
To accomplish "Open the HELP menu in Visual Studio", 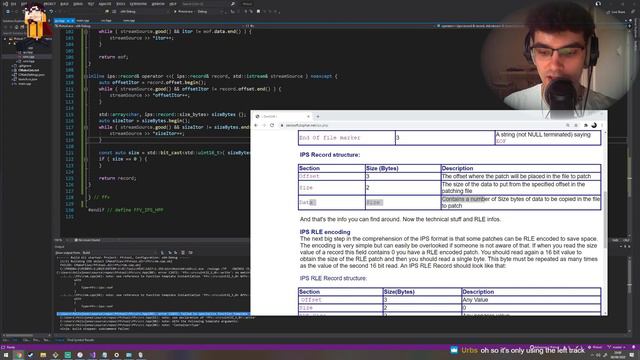I will point(173,4).
